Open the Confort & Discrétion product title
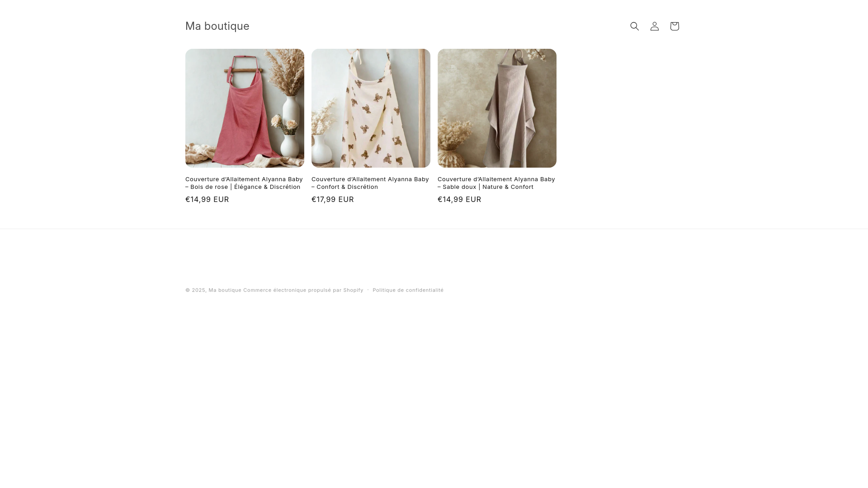Screen dimensions: 868x488 tap(370, 183)
